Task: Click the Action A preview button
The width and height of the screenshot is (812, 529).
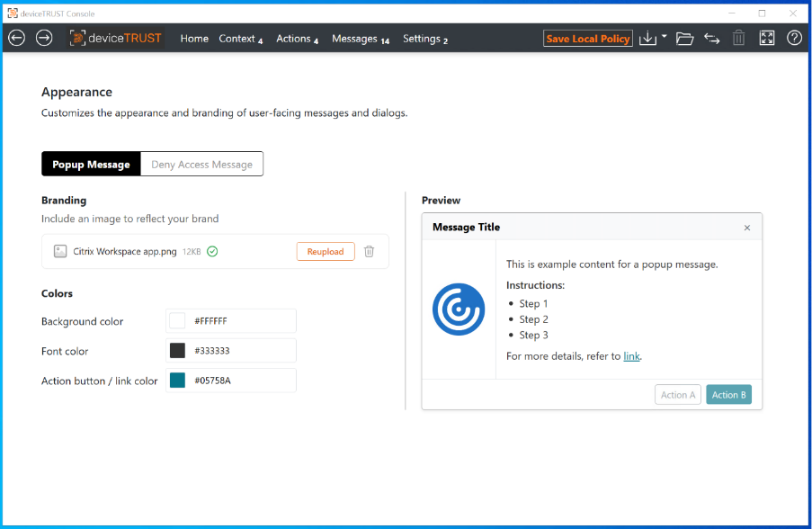Action: tap(677, 395)
